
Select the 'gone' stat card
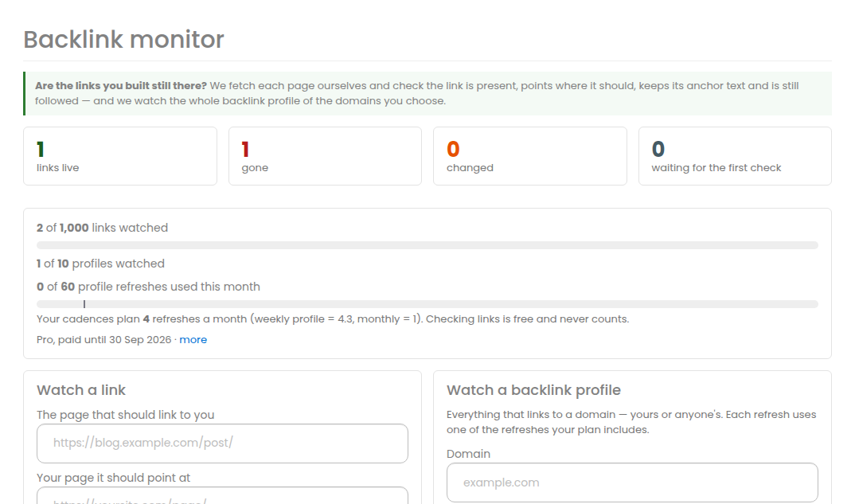pos(325,156)
